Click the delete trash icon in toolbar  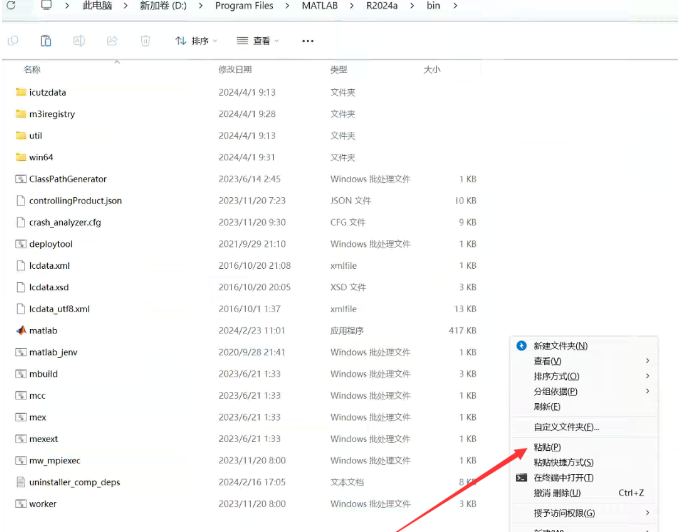145,41
